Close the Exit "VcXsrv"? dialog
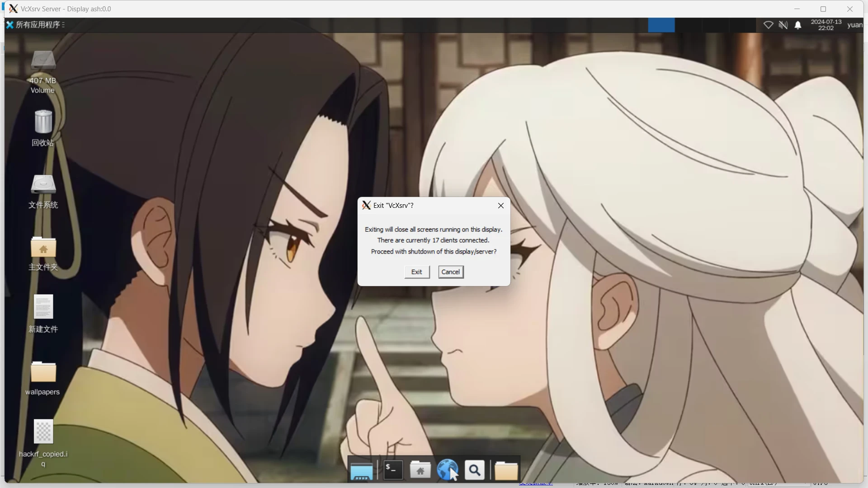The image size is (868, 488). (501, 206)
